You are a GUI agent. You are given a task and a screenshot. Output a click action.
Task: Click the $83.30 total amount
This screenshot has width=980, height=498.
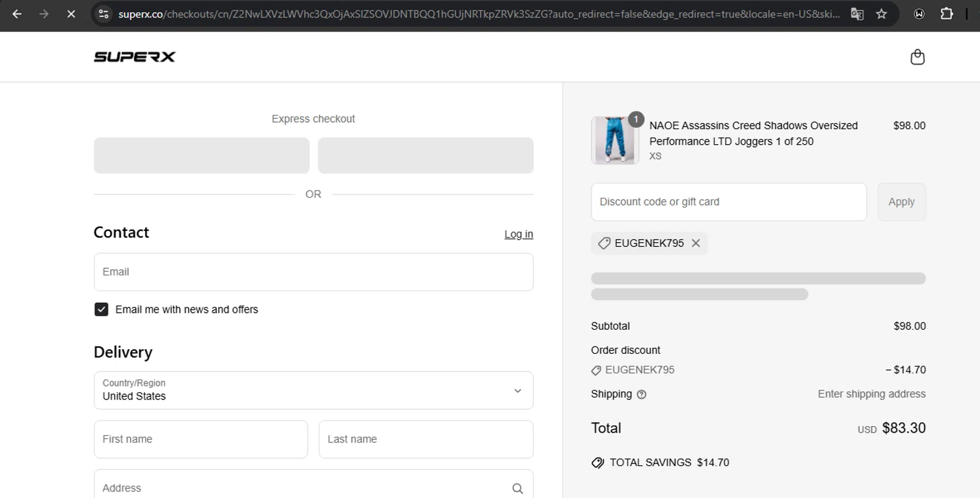pos(904,428)
